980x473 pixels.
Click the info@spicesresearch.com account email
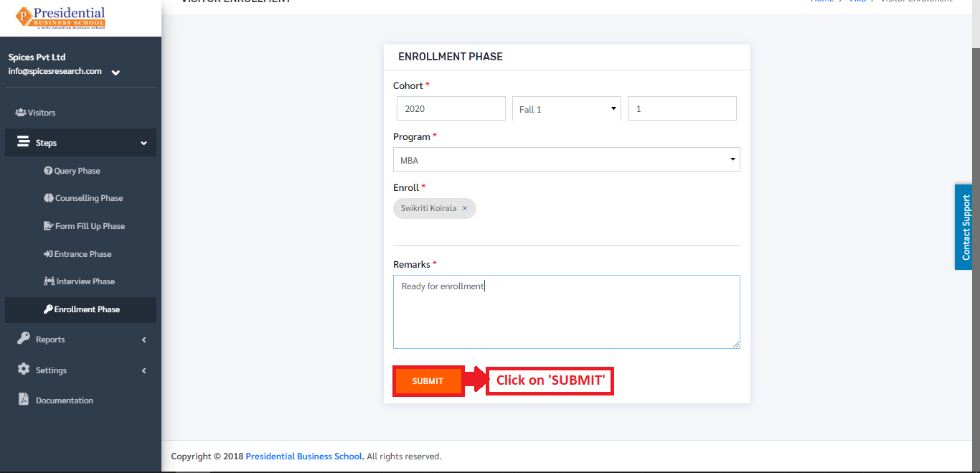point(55,71)
